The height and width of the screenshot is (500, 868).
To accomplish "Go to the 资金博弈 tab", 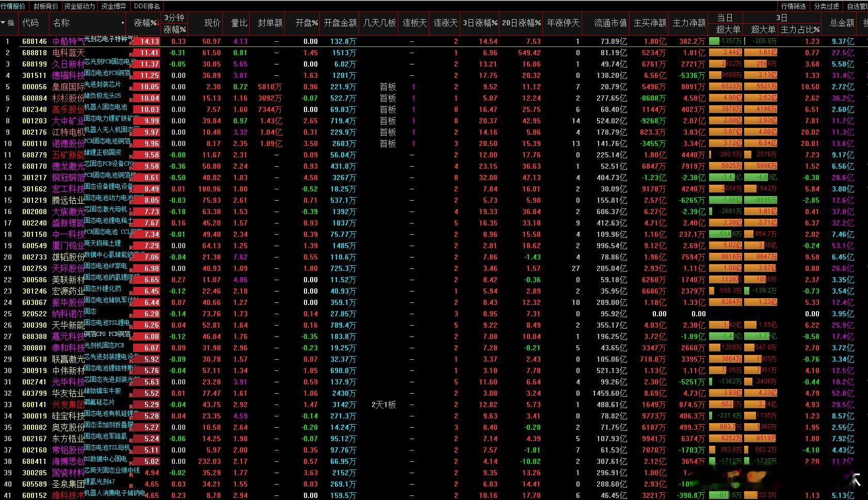I will point(114,6).
